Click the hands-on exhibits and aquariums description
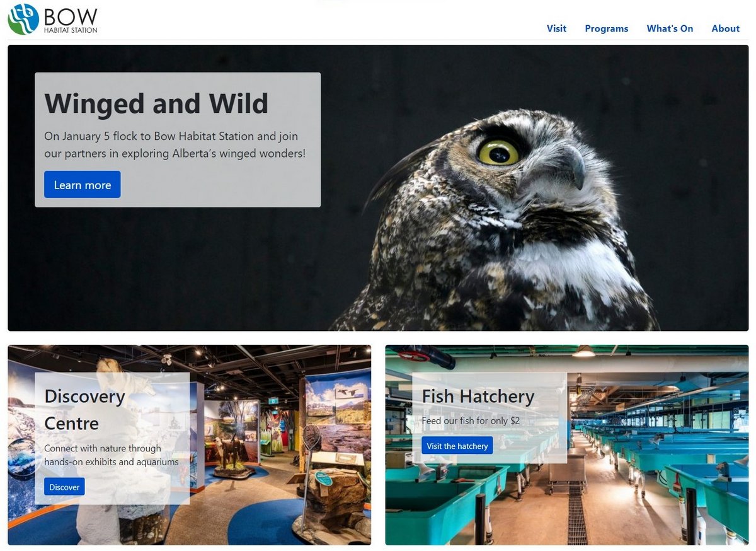This screenshot has width=756, height=551. tap(112, 455)
